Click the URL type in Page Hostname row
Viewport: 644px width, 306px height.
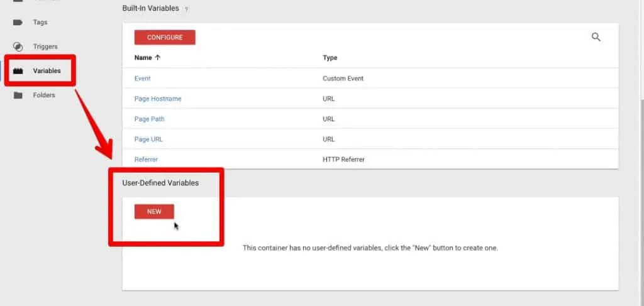tap(328, 99)
